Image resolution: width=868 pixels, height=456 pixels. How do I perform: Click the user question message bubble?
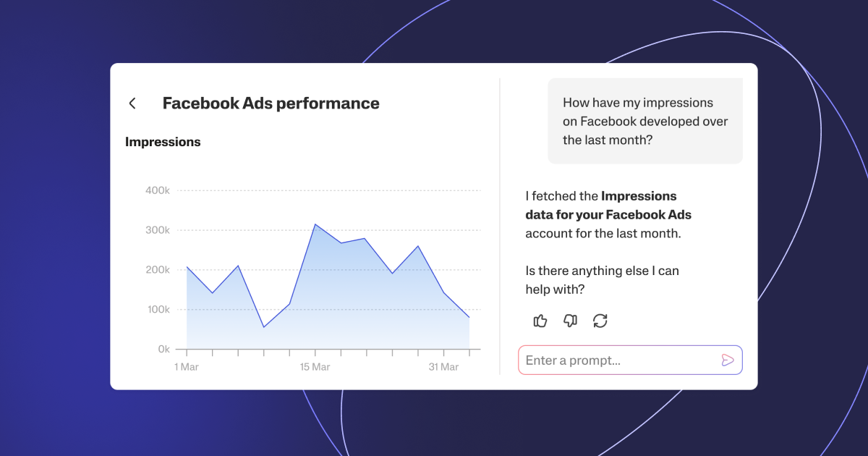(x=644, y=122)
